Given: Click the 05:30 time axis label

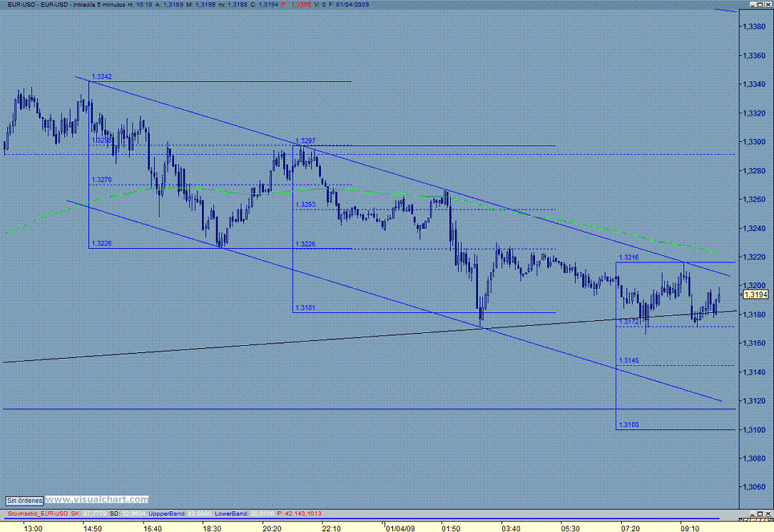Looking at the screenshot, I should 571,528.
